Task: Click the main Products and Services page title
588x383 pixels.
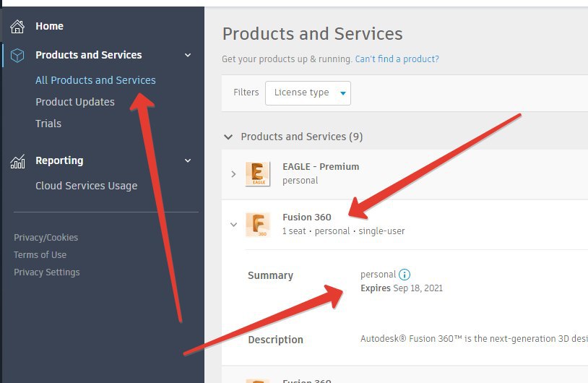Action: pyautogui.click(x=312, y=34)
